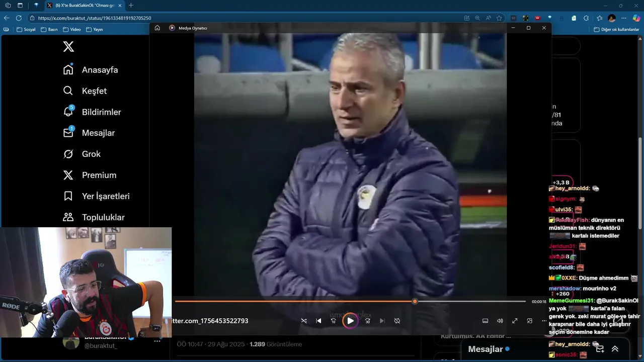Open Premium from the sidebar
The height and width of the screenshot is (362, 644).
(90, 175)
